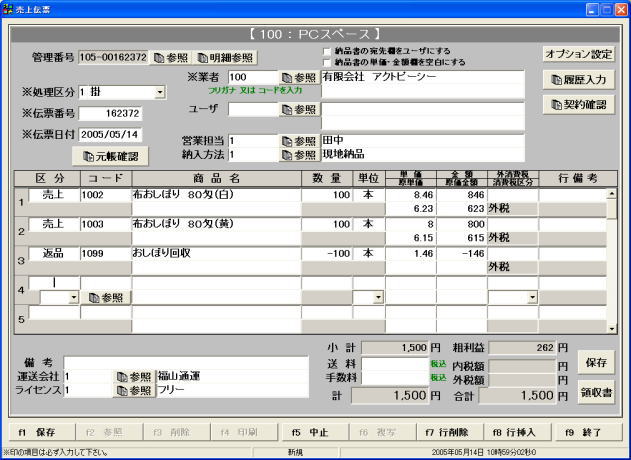
Task: Click 参照 button for ライセンス
Action: coord(134,390)
